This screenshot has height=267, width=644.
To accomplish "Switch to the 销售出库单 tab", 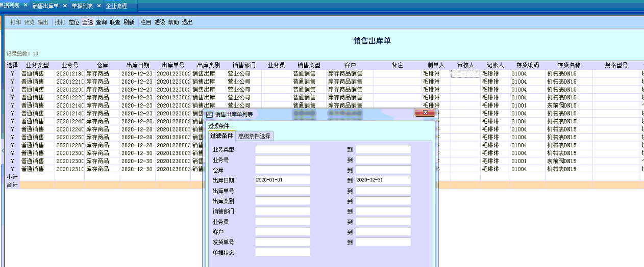I will coord(45,6).
